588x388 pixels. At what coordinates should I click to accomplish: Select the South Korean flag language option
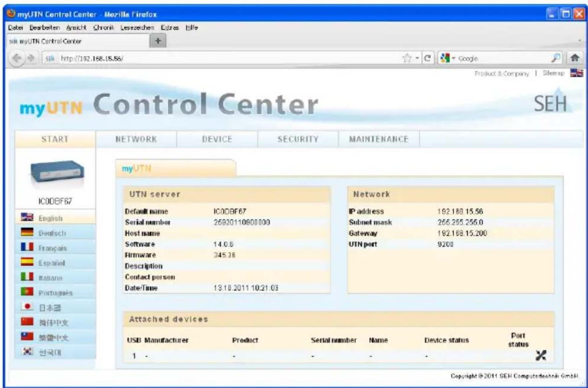27,351
